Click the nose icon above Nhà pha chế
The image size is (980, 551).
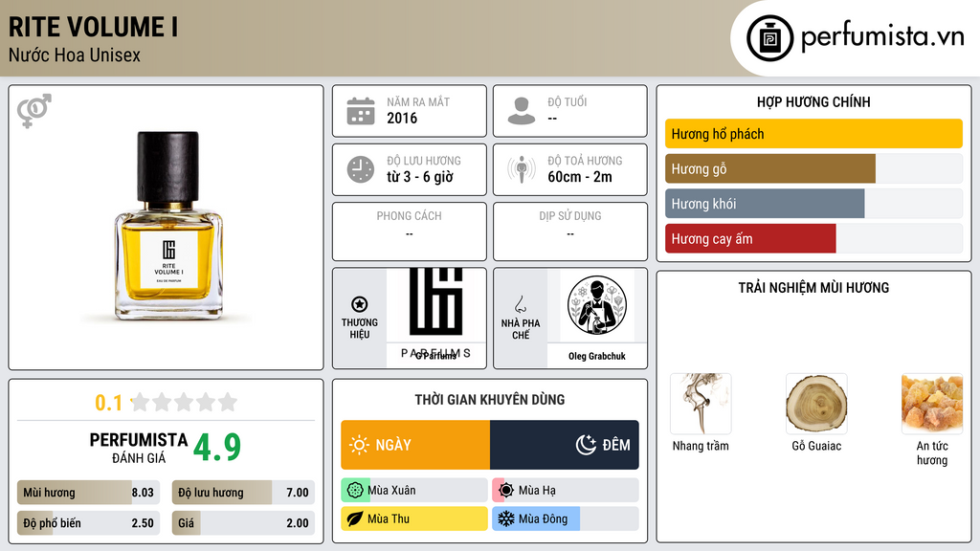(520, 304)
